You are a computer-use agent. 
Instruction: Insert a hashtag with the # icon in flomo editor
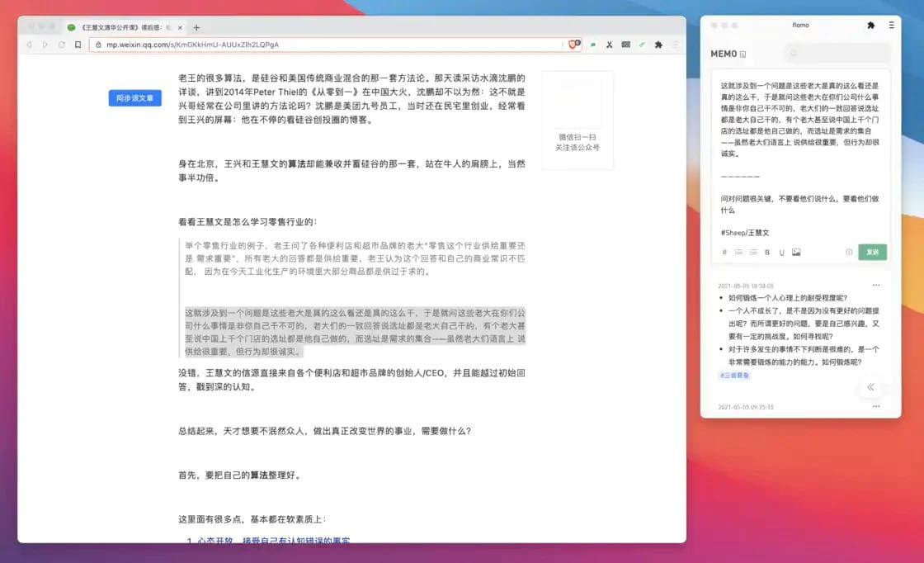(724, 253)
